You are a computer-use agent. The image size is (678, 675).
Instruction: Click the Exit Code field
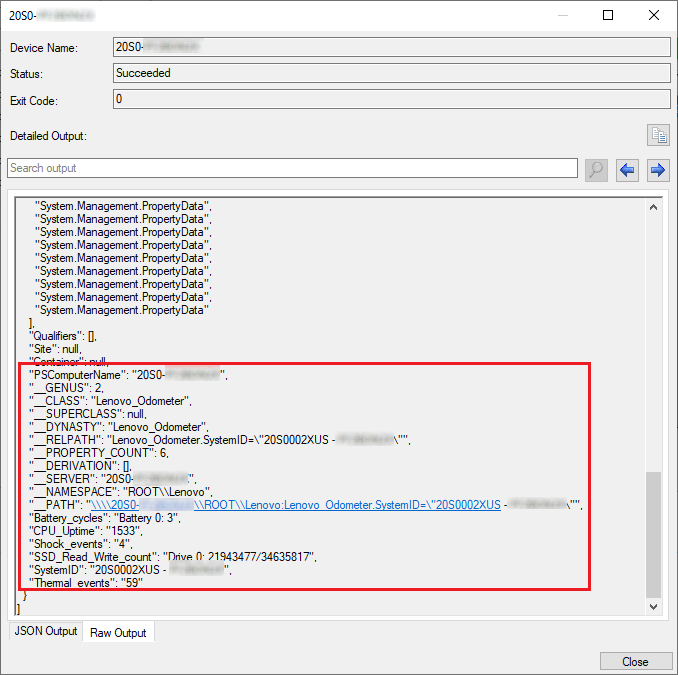coord(392,99)
